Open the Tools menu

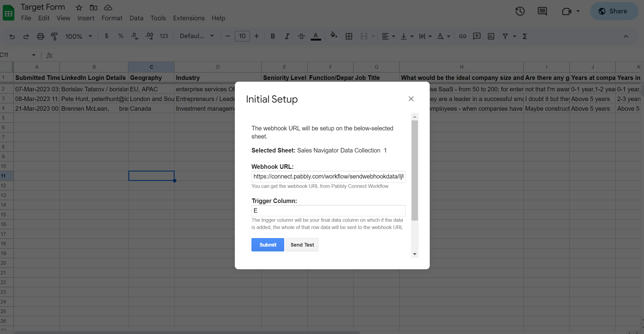pyautogui.click(x=158, y=18)
